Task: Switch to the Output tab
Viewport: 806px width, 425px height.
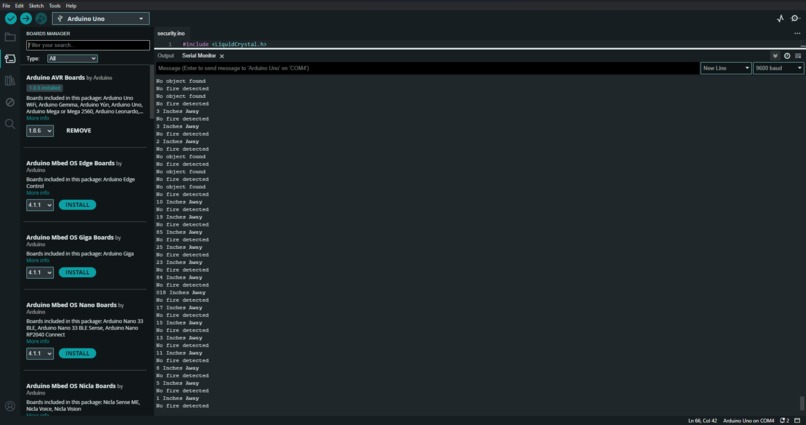Action: 166,56
